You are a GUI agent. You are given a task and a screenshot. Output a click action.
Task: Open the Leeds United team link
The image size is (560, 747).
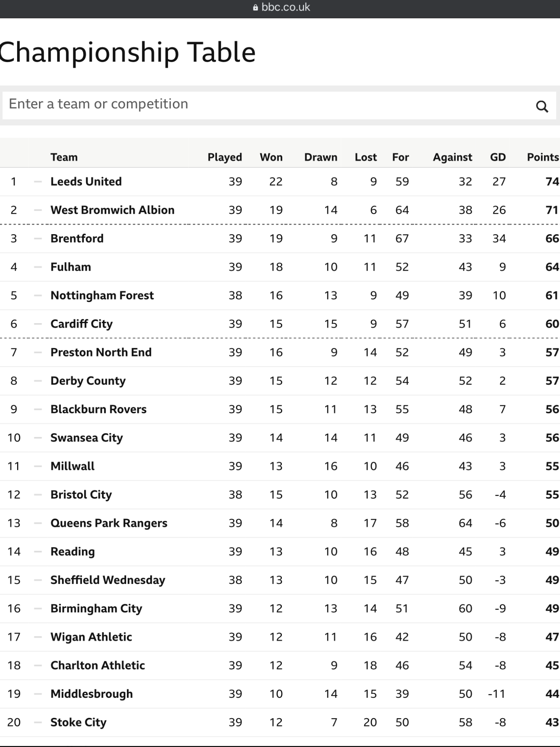point(86,181)
